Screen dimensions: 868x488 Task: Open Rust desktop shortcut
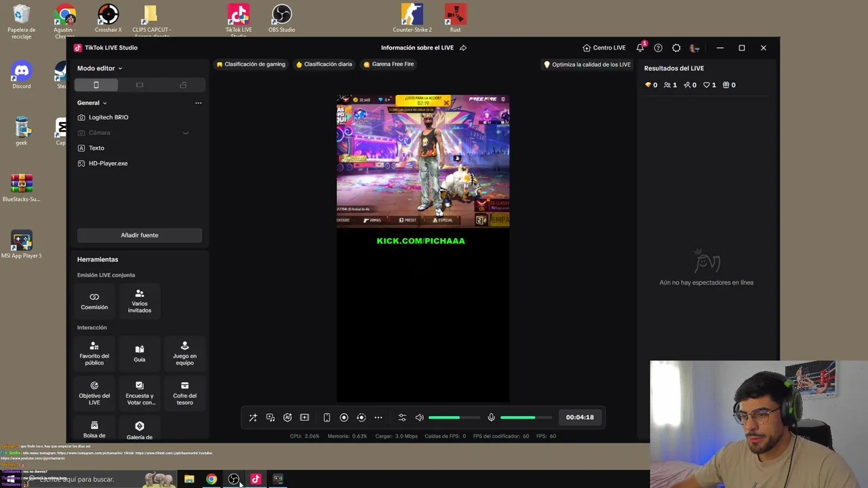[x=455, y=19]
